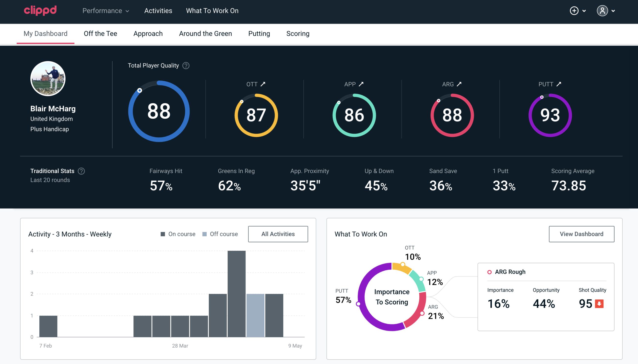This screenshot has width=638, height=364.
Task: Click the user profile account icon
Action: (x=603, y=11)
